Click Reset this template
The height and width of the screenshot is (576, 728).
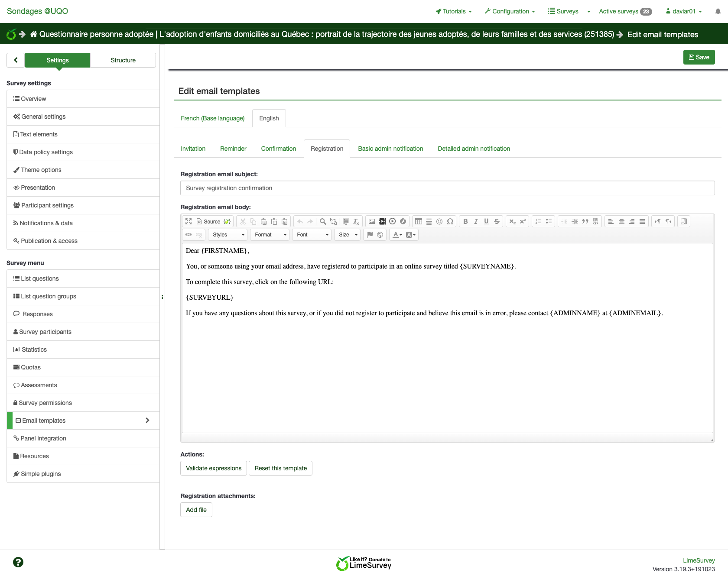tap(280, 468)
